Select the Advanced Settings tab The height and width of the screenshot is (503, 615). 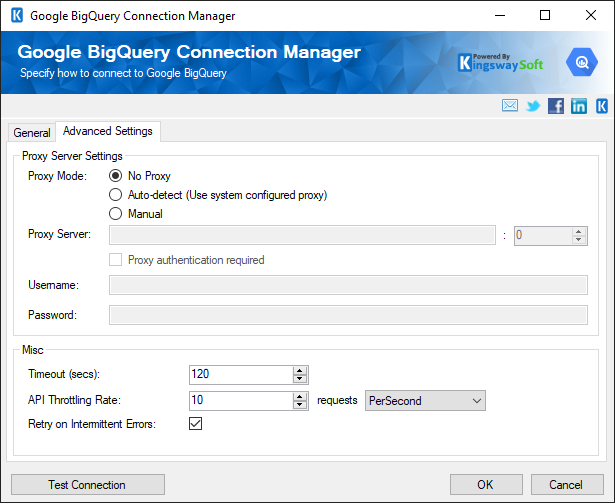click(x=108, y=131)
